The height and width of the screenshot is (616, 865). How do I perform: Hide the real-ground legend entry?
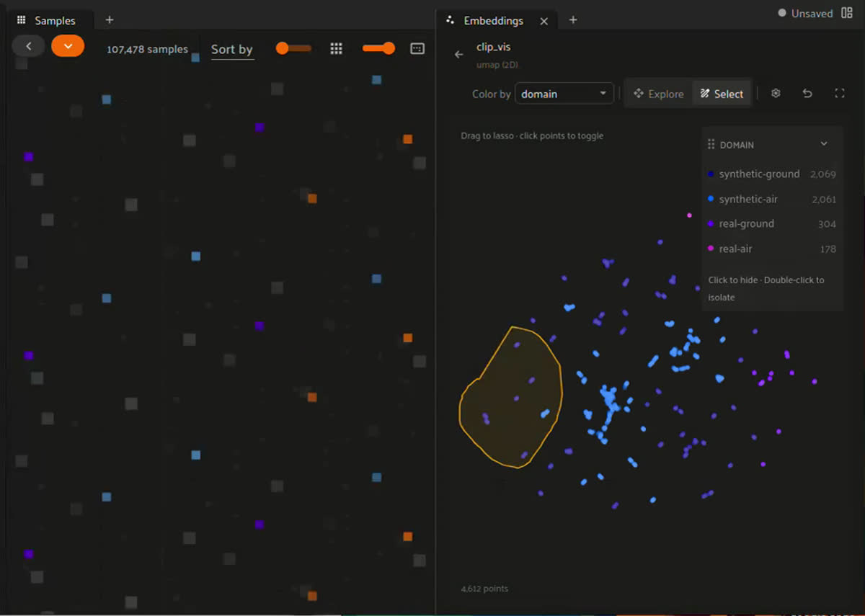(772, 224)
